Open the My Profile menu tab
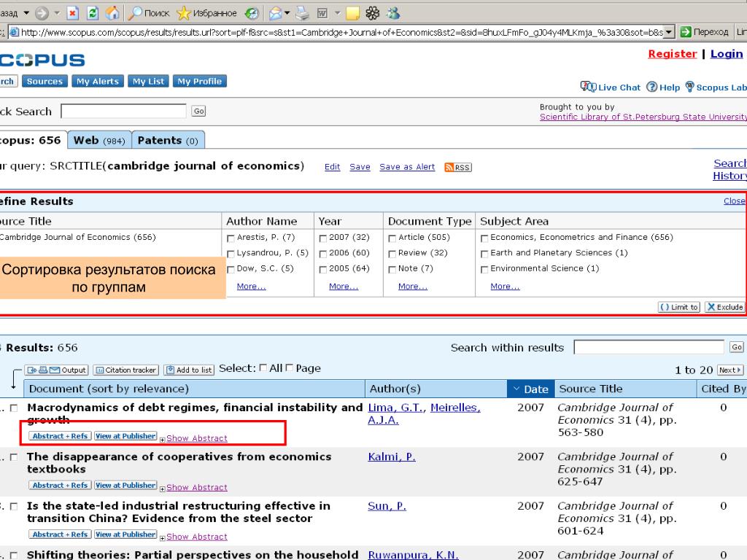This screenshot has height=560, width=747. [x=200, y=82]
